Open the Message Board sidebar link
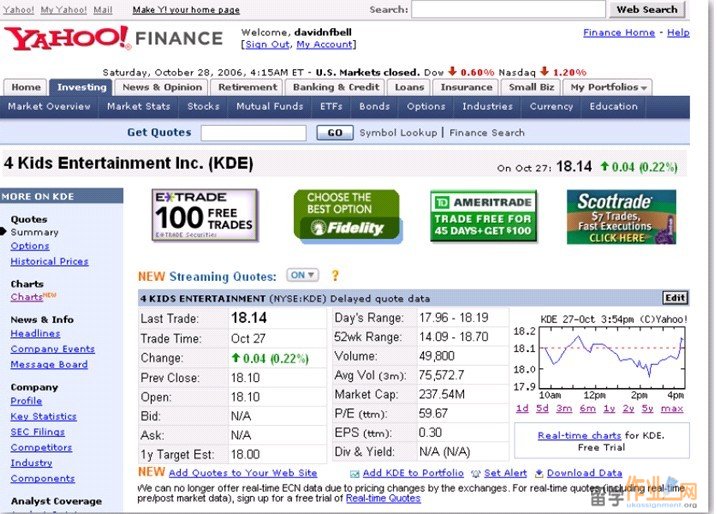The width and height of the screenshot is (717, 514). coord(49,364)
